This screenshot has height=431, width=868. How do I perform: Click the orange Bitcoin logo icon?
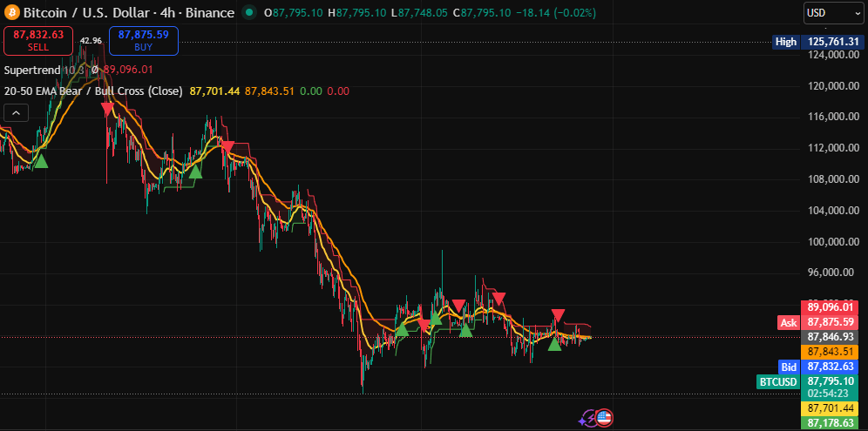[x=11, y=13]
